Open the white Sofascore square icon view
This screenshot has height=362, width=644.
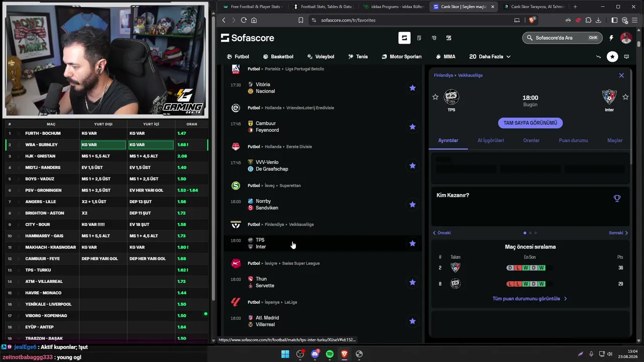coord(404,38)
